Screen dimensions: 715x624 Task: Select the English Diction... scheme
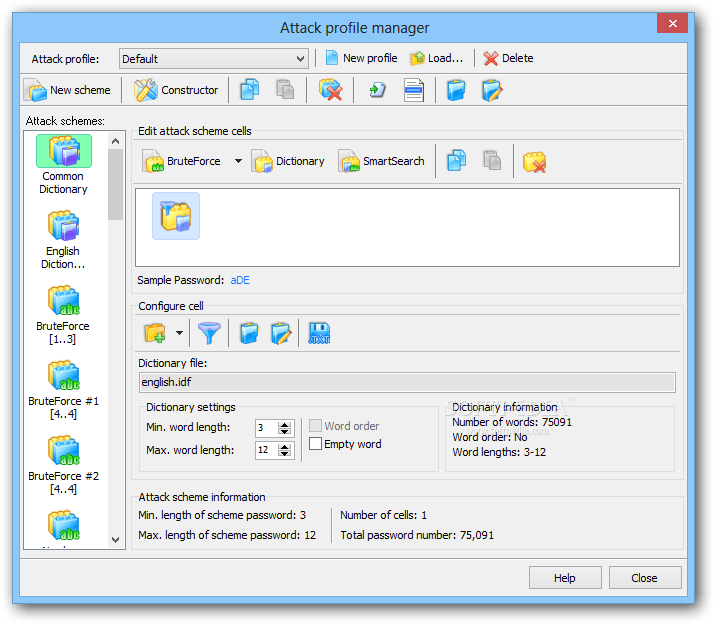[x=63, y=240]
